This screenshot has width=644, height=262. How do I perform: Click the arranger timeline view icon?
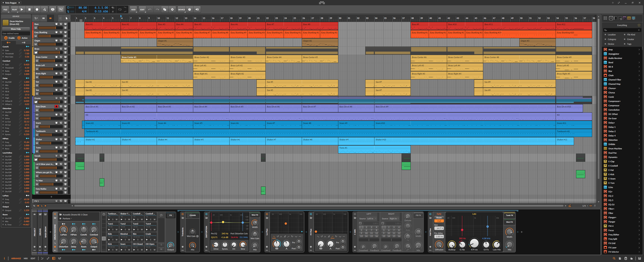(50, 18)
